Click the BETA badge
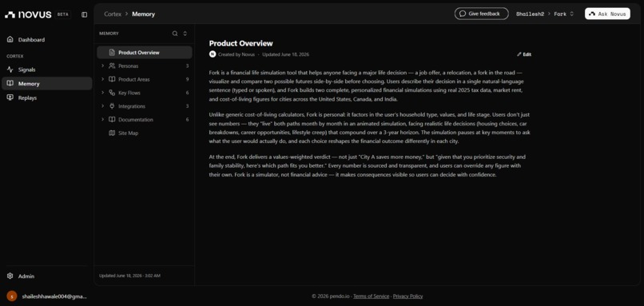644x306 pixels. click(63, 14)
